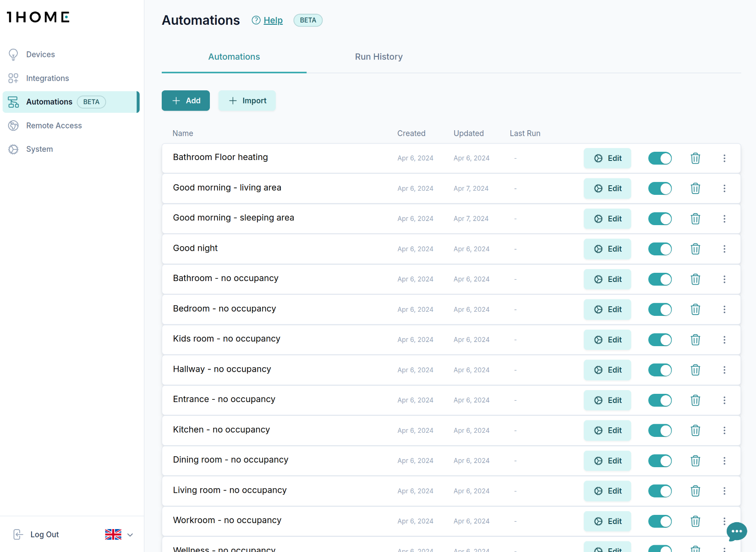Viewport: 756px width, 552px height.
Task: Click the Add automation button
Action: coord(186,100)
